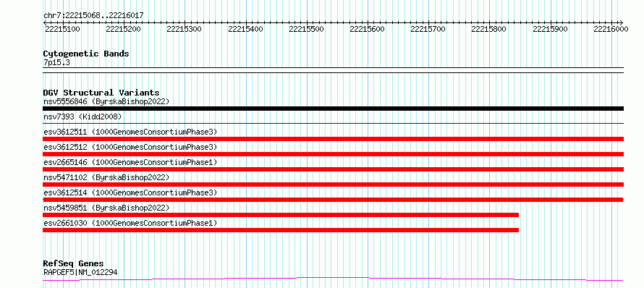Image resolution: width=644 pixels, height=288 pixels.
Task: Open nsv5459851 (ByrskaBishop2022) label
Action: 106,208
